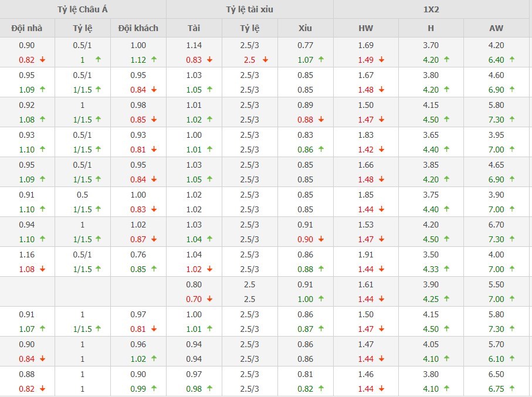The width and height of the screenshot is (532, 397).
Task: Click the red down arrow beside red 2.5
Action: (266, 59)
